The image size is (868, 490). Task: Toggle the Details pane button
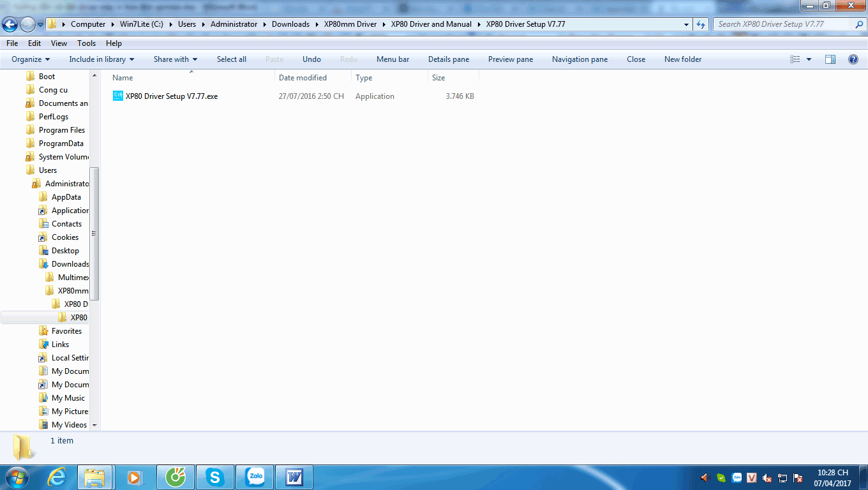[x=448, y=59]
